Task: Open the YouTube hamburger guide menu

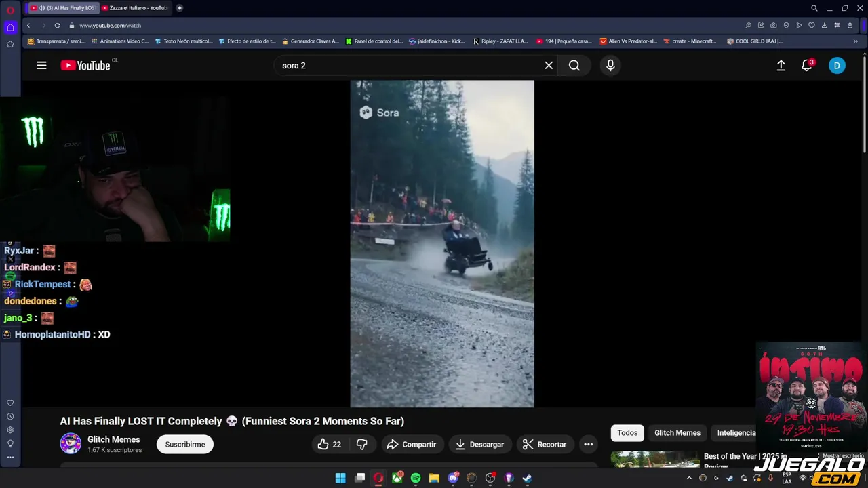Action: (41, 66)
